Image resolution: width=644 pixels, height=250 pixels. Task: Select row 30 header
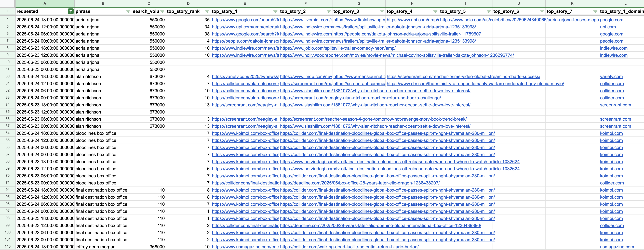[7, 76]
